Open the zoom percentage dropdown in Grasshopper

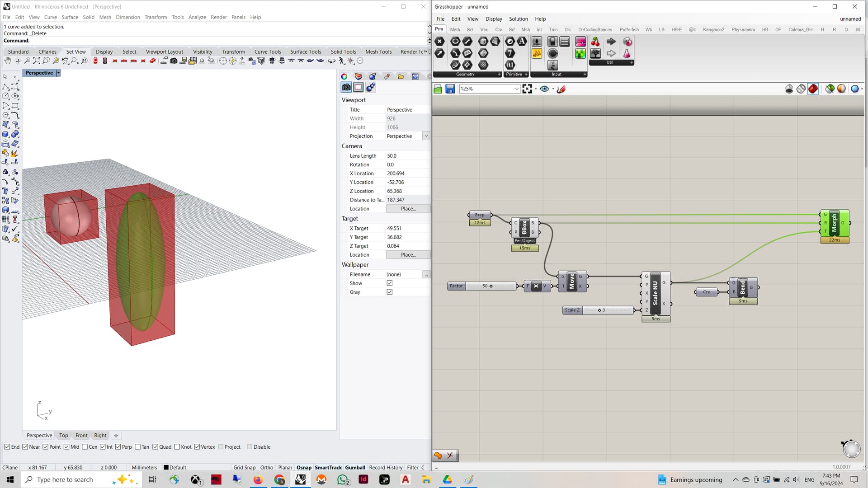pos(517,89)
